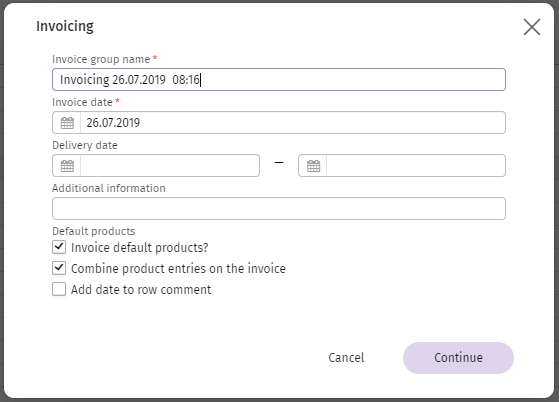The image size is (559, 402).
Task: Click the Cancel button
Action: pos(346,358)
